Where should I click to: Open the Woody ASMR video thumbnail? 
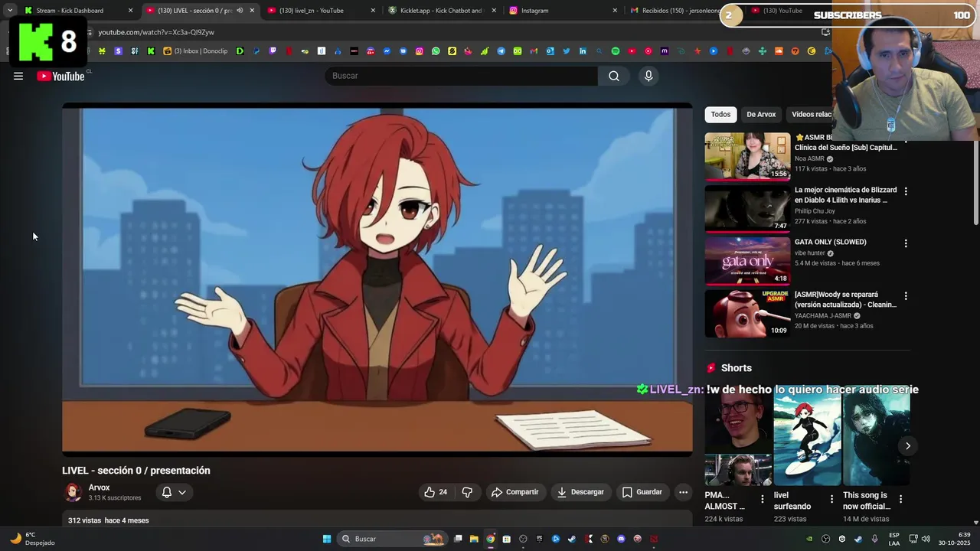click(747, 313)
